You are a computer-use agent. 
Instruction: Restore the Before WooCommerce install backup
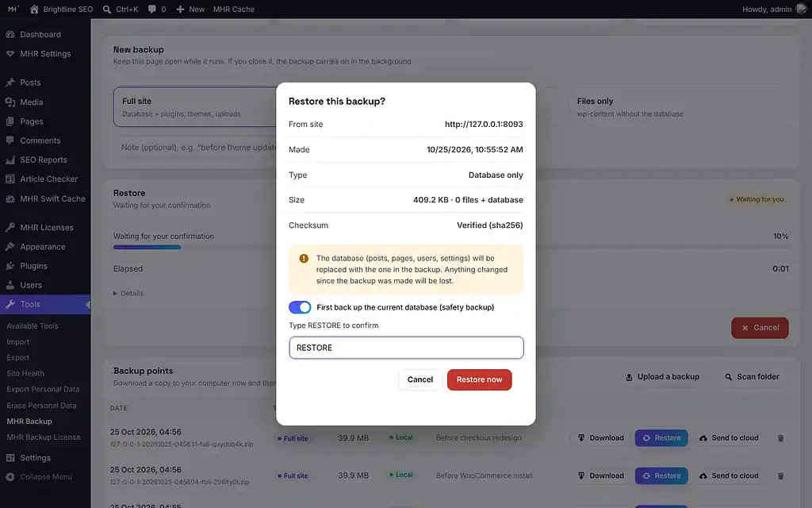[x=661, y=476]
